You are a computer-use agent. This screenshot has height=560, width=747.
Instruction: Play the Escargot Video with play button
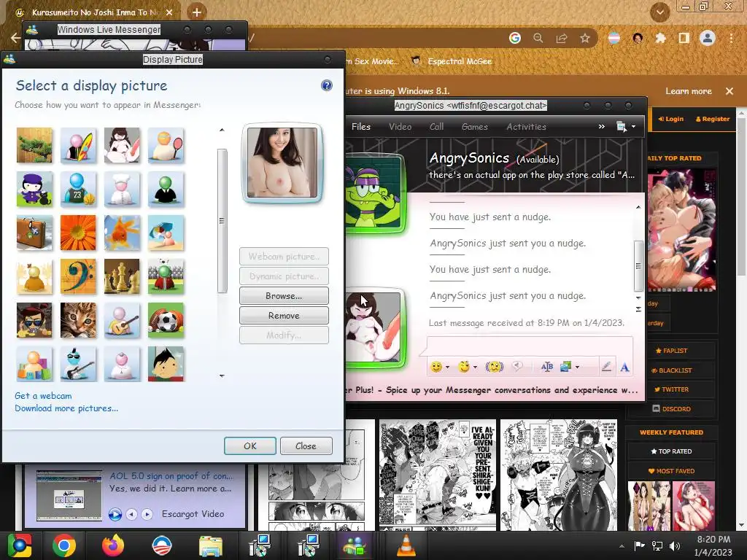click(115, 514)
